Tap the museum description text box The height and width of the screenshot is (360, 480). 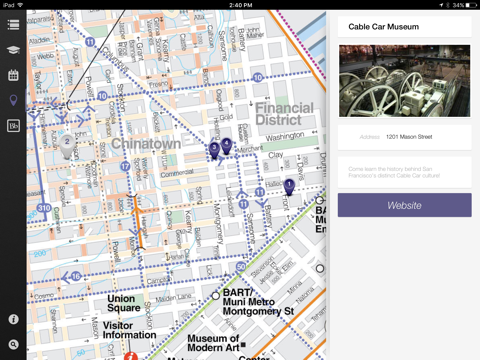(405, 172)
